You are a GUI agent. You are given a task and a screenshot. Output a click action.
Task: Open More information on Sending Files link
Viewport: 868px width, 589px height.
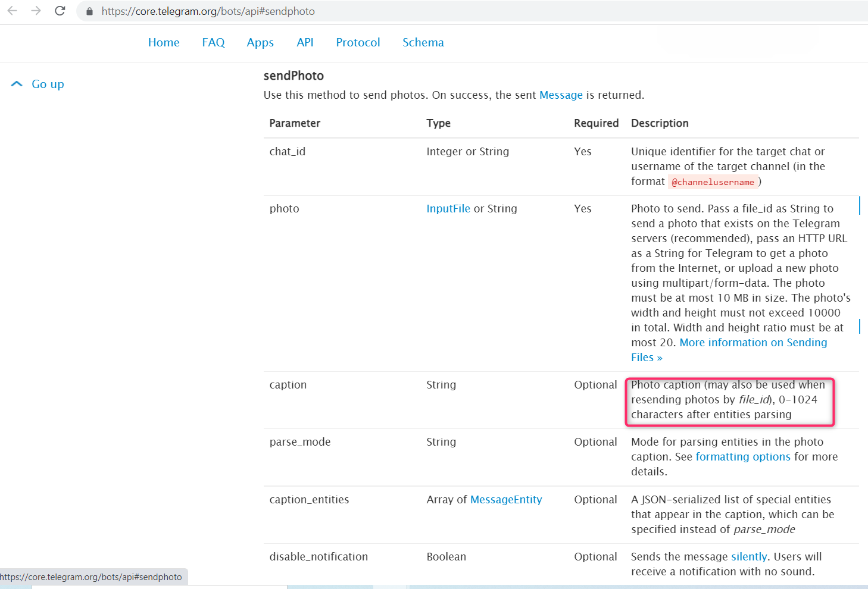point(729,350)
